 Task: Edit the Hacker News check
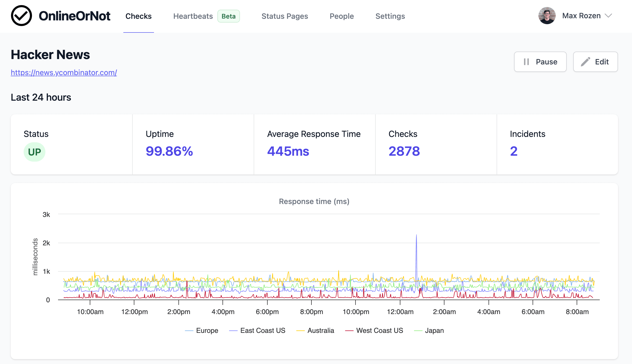coord(595,62)
